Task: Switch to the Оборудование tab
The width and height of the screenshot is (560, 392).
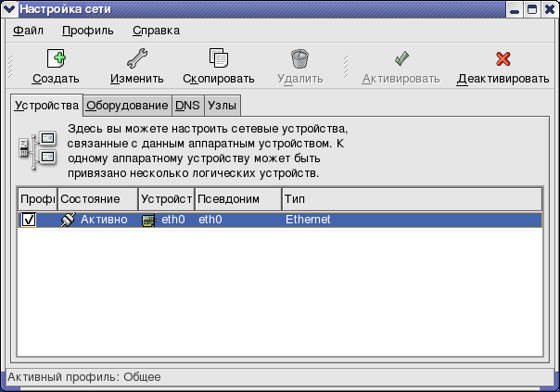Action: (127, 106)
